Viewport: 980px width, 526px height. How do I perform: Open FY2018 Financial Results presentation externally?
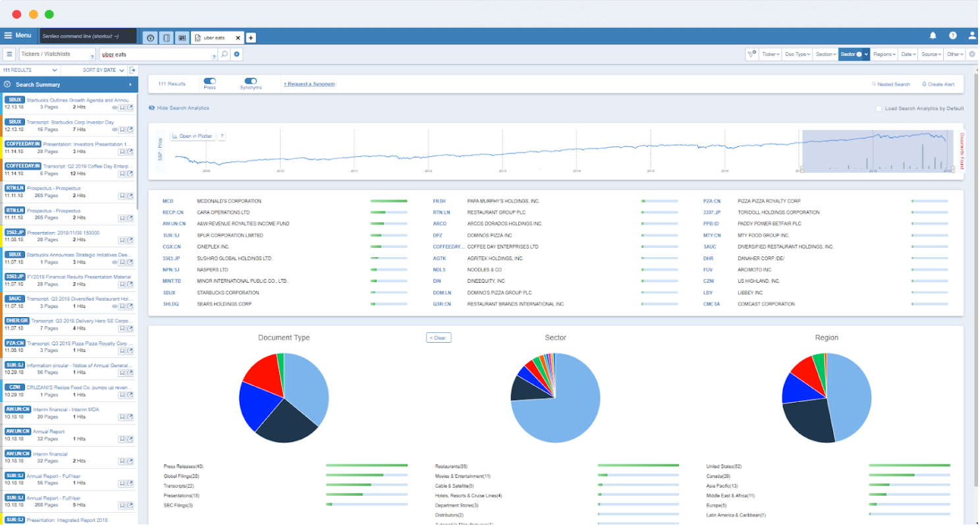(x=130, y=284)
